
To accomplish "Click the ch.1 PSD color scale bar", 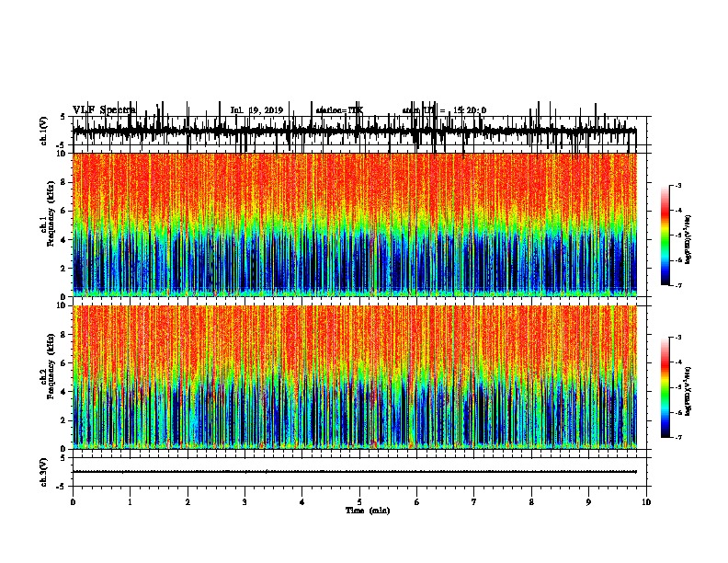I will [x=665, y=236].
